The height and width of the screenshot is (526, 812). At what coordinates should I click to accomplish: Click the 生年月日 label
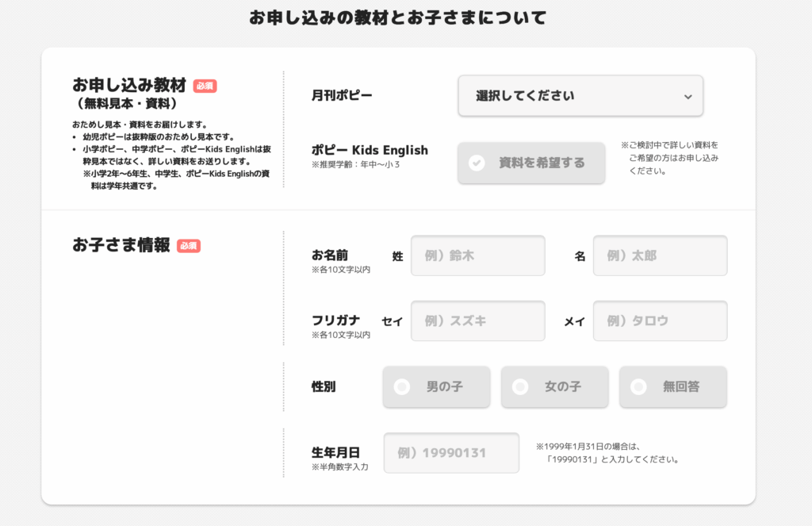point(335,452)
